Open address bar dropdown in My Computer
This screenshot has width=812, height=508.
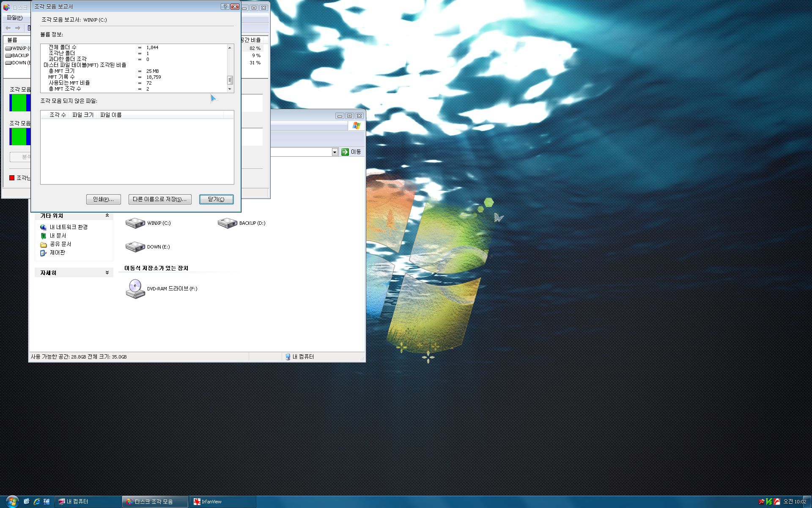coord(335,152)
